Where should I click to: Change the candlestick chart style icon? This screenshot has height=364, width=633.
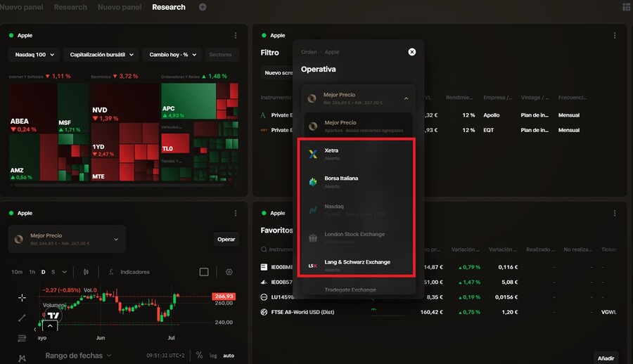click(x=86, y=272)
